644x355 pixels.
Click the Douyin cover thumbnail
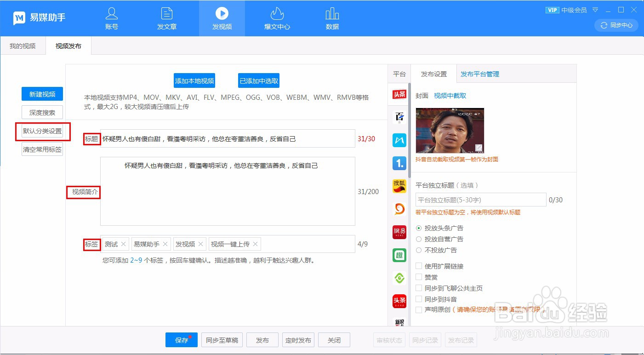(450, 130)
